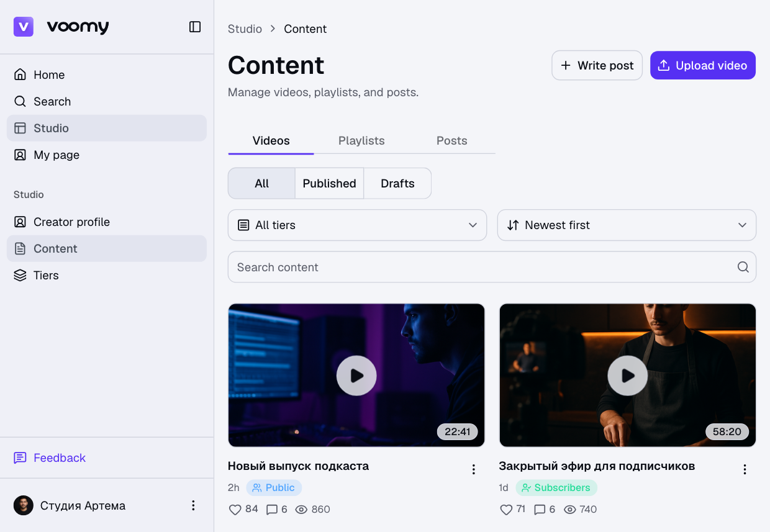This screenshot has width=770, height=532.
Task: Open My page in the sidebar
Action: [x=107, y=155]
